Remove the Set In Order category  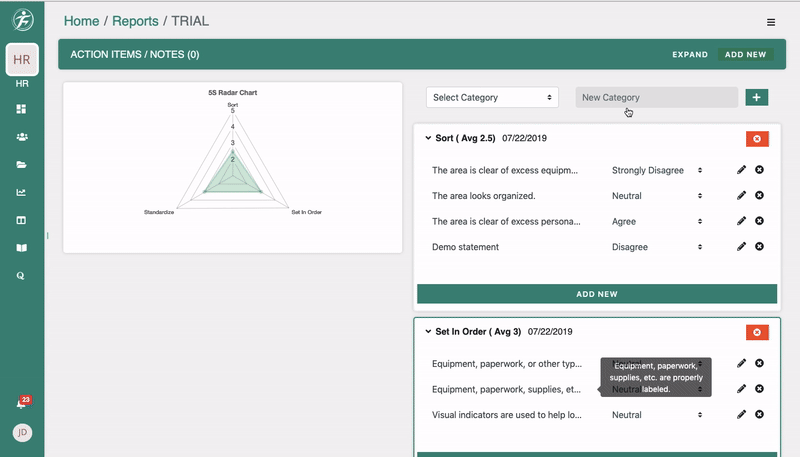click(757, 332)
